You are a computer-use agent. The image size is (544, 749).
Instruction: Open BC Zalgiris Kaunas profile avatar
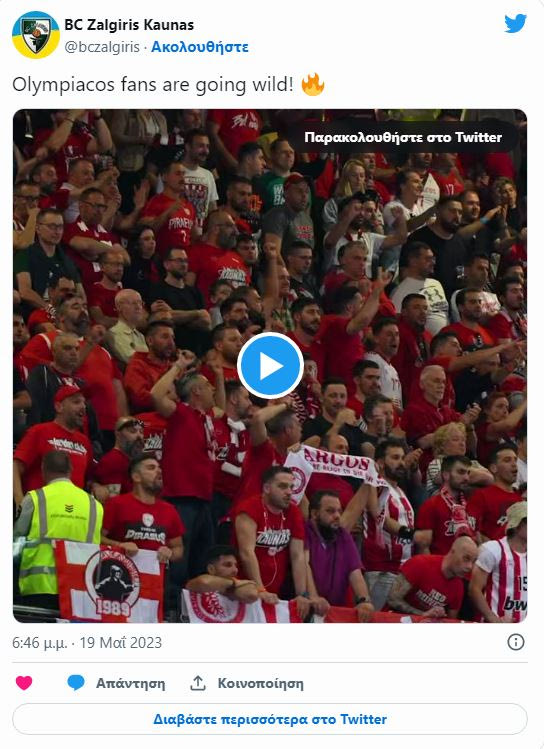(x=35, y=35)
